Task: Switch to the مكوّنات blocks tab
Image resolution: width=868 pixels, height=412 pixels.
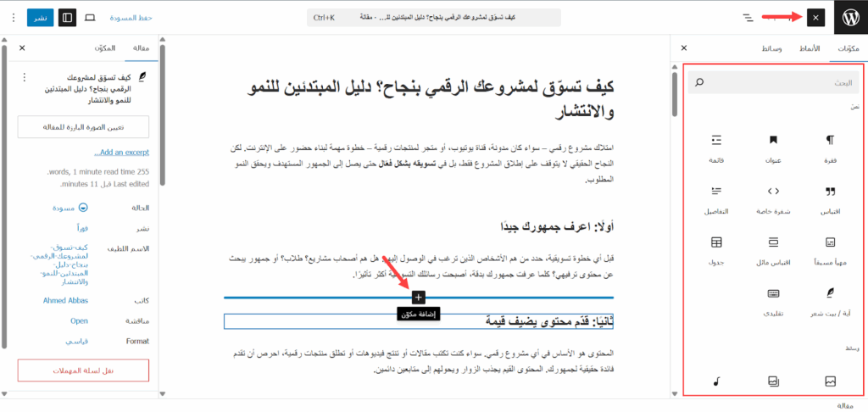Action: pyautogui.click(x=848, y=48)
